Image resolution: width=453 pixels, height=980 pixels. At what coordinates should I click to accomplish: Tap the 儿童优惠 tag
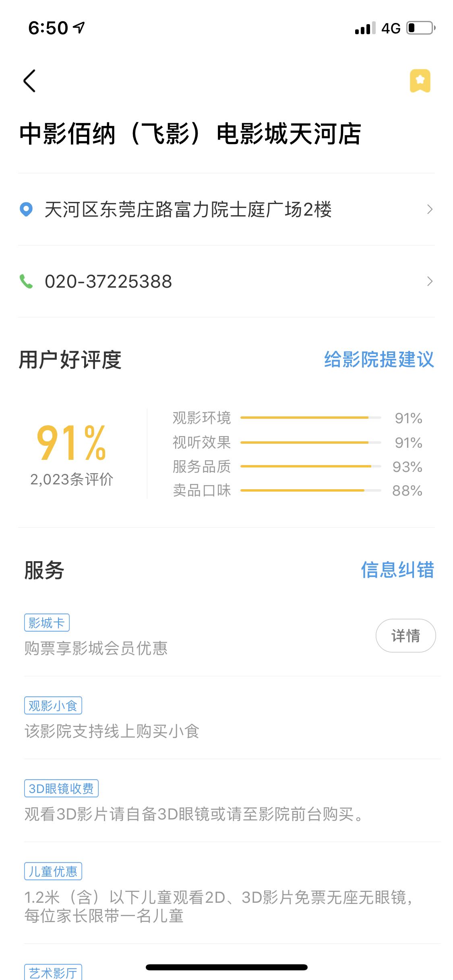point(53,871)
